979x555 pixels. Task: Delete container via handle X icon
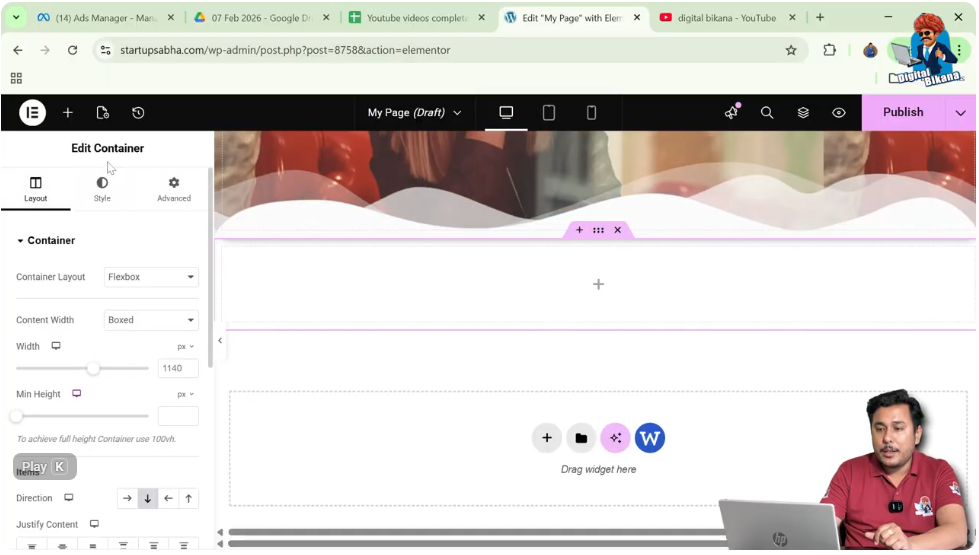tap(617, 230)
